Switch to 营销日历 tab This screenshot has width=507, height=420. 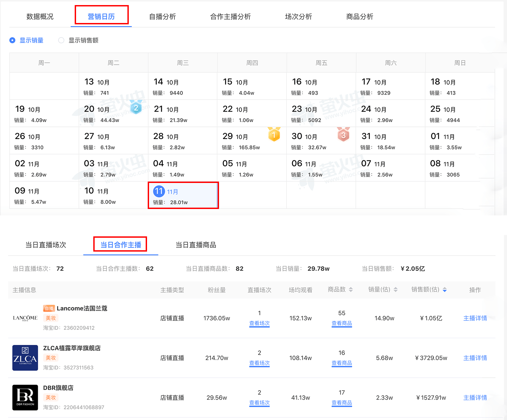(101, 17)
